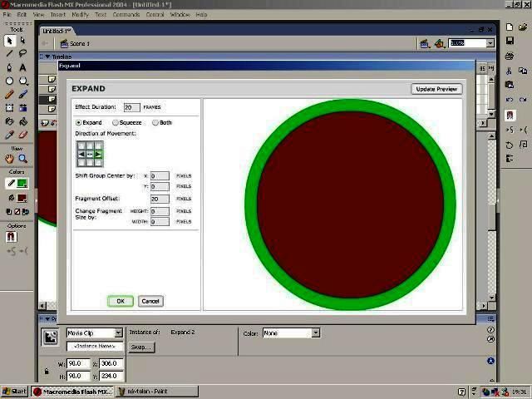Select the Hand tool

(9, 159)
